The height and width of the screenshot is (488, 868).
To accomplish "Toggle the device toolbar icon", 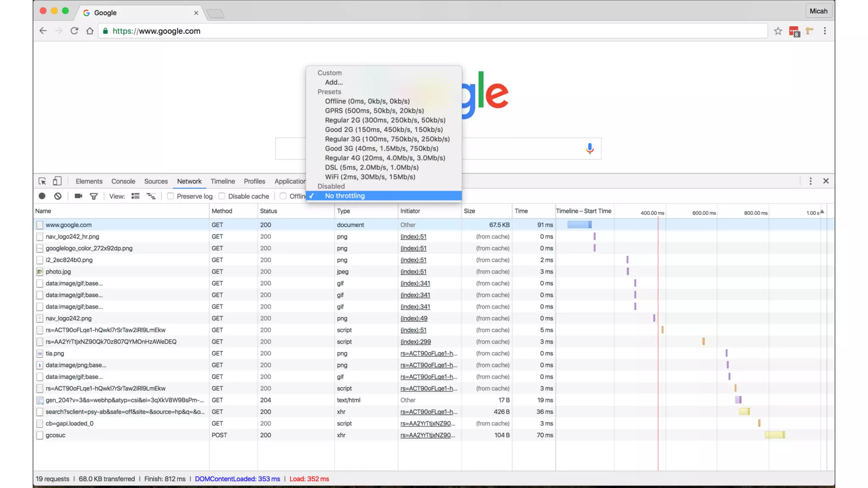I will pos(57,181).
